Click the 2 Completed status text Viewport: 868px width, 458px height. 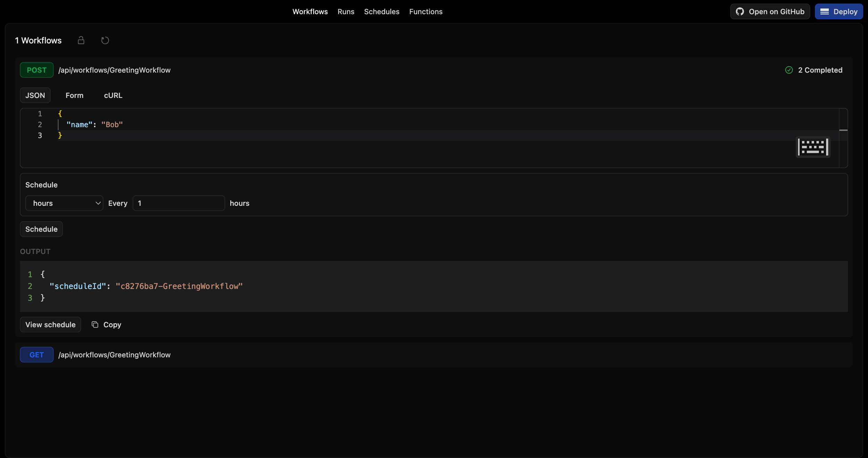820,70
